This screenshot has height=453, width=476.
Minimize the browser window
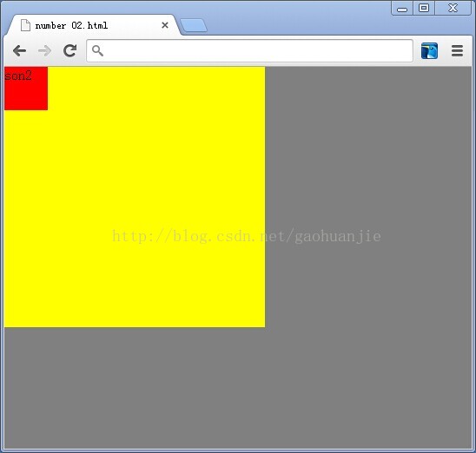tap(402, 8)
